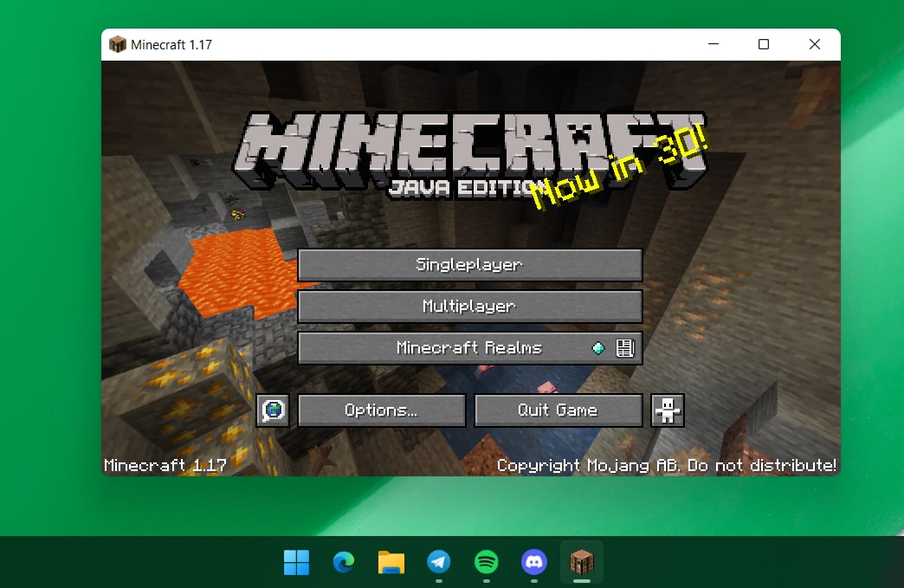Click the Realms diamond notification icon

598,348
